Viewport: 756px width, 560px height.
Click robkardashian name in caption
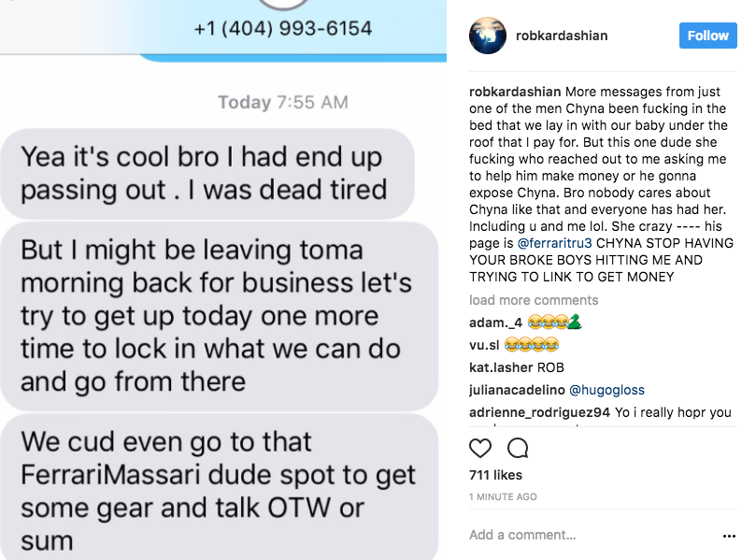[x=515, y=92]
